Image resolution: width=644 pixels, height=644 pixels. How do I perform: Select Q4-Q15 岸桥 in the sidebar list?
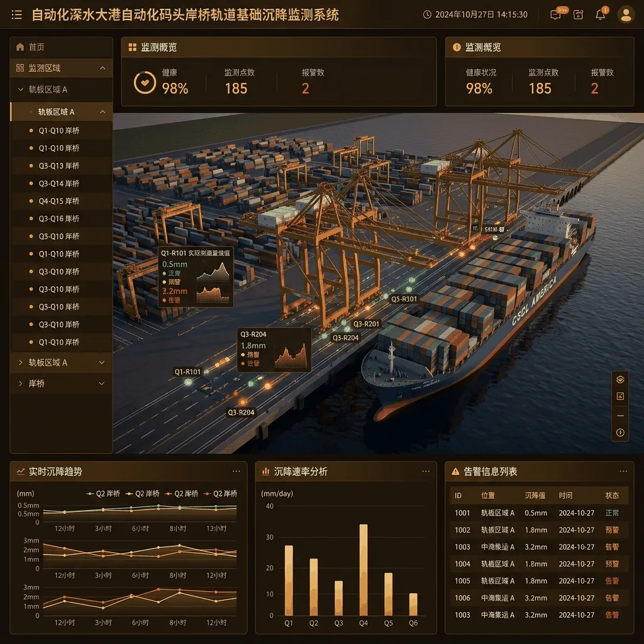[61, 201]
